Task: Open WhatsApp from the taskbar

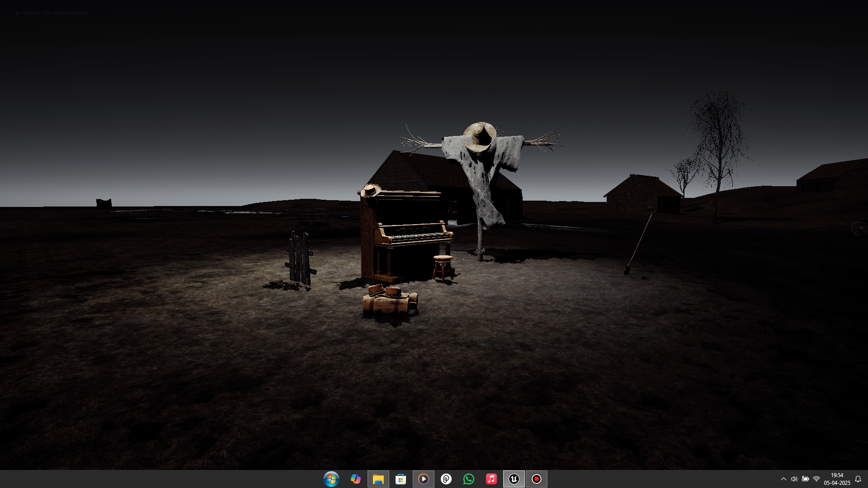Action: coord(469,479)
